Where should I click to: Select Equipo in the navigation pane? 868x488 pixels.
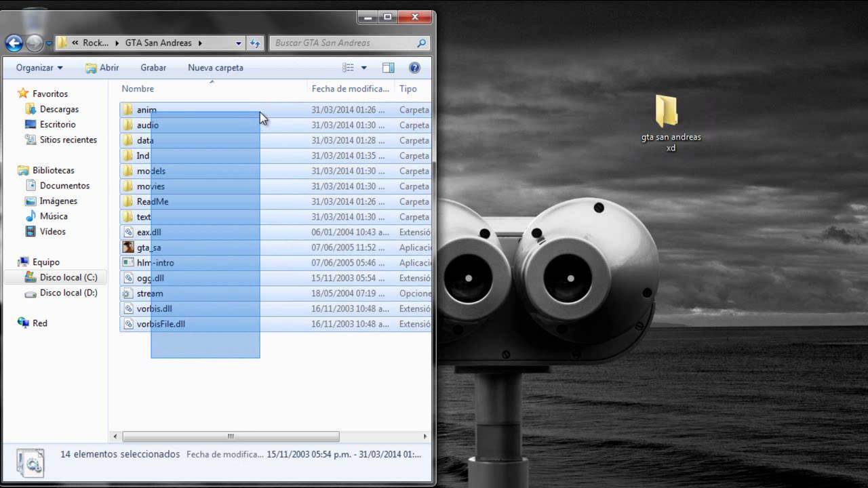(x=46, y=262)
